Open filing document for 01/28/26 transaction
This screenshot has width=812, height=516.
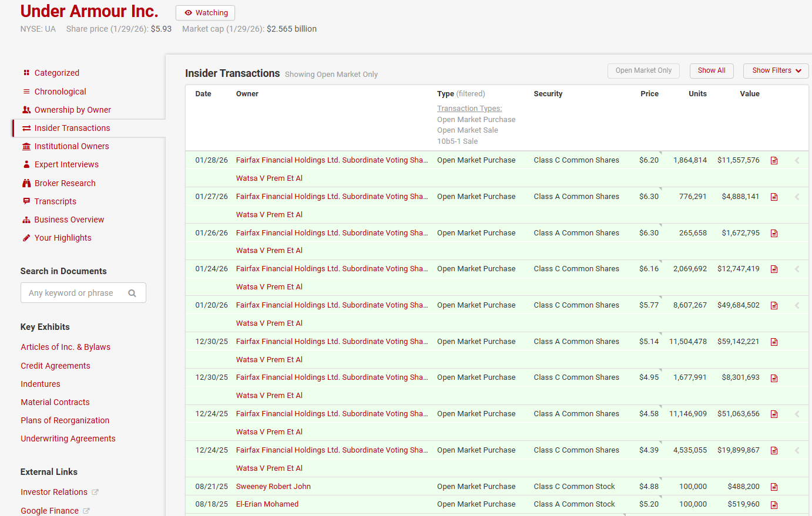pyautogui.click(x=774, y=160)
